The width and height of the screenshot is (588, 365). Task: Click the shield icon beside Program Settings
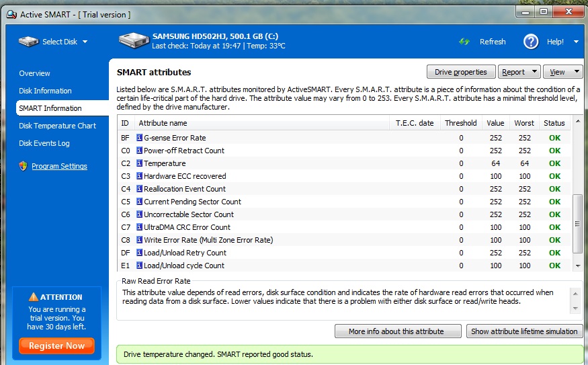tap(24, 166)
